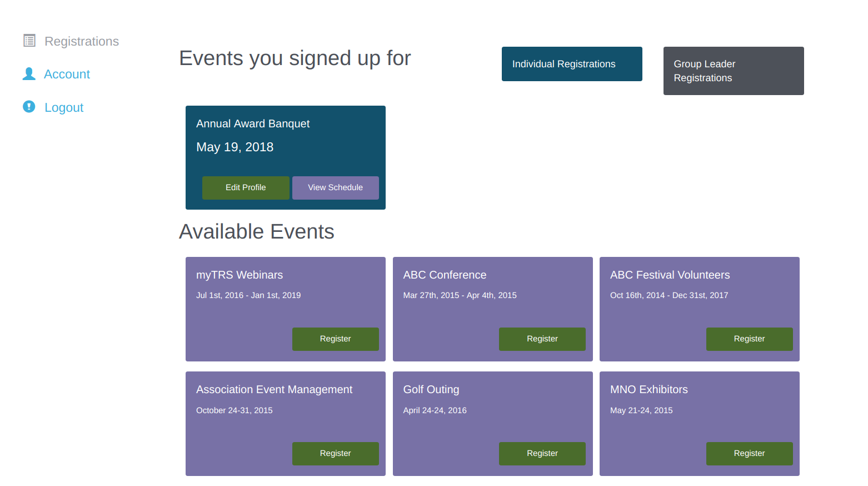
Task: Register for the Golf Outing
Action: [542, 454]
